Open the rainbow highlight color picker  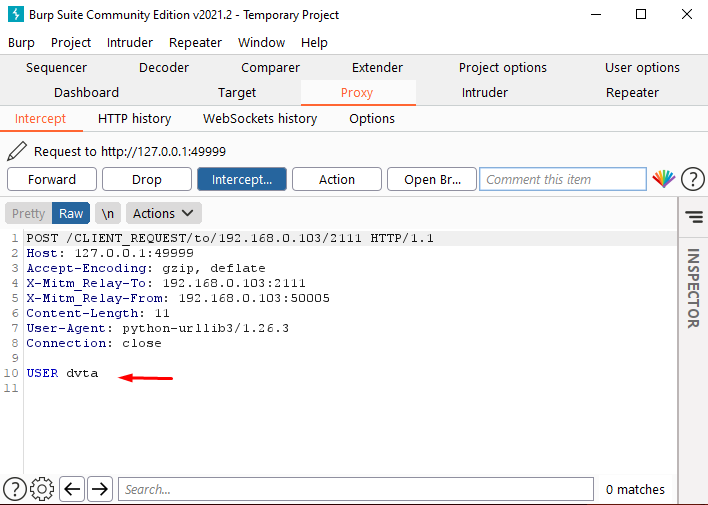point(664,179)
